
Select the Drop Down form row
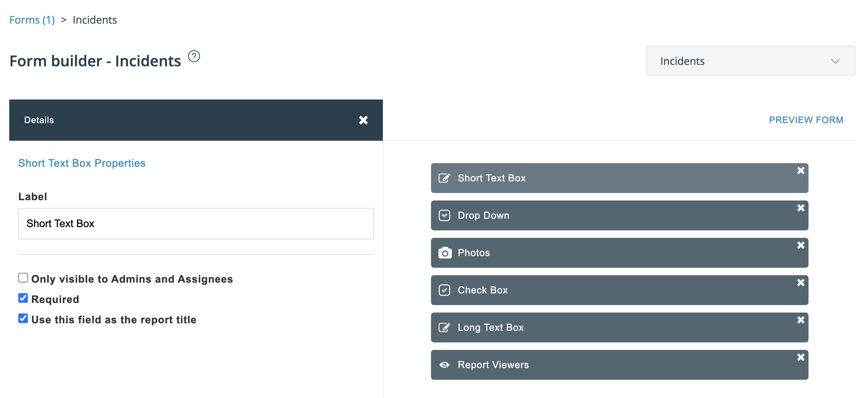point(619,215)
